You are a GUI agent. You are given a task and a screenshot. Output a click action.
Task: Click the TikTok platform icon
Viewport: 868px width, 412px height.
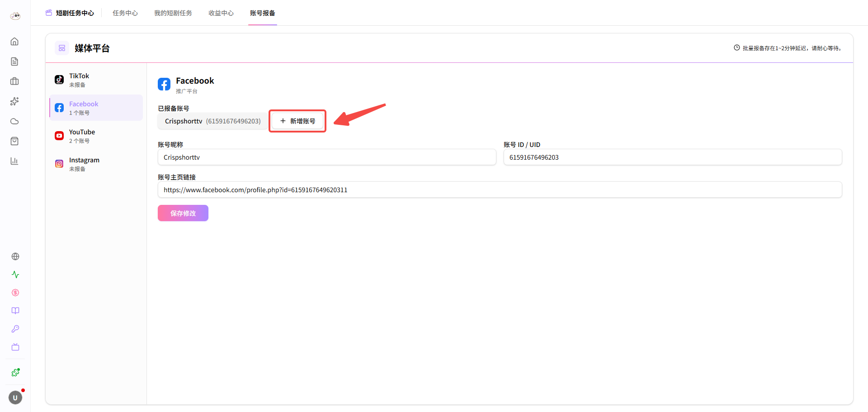pos(59,80)
